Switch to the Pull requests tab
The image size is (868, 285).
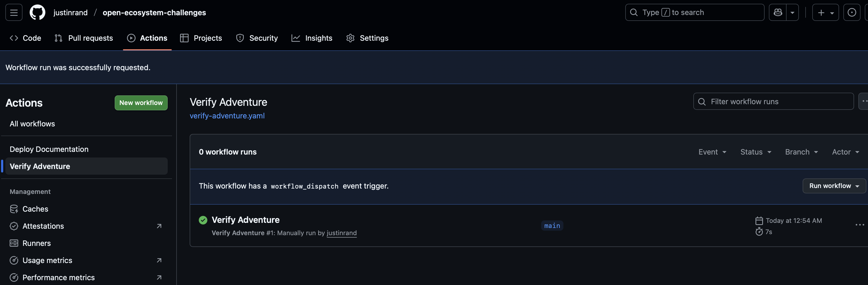point(84,38)
